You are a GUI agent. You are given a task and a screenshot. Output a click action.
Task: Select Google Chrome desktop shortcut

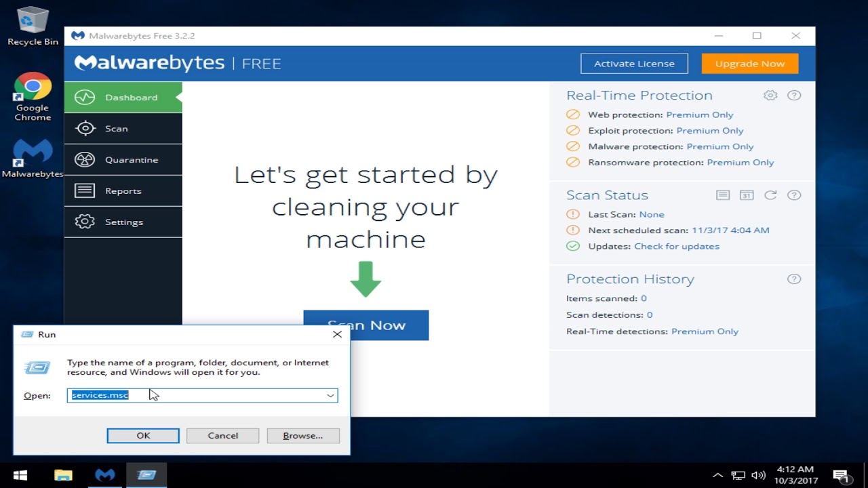33,97
